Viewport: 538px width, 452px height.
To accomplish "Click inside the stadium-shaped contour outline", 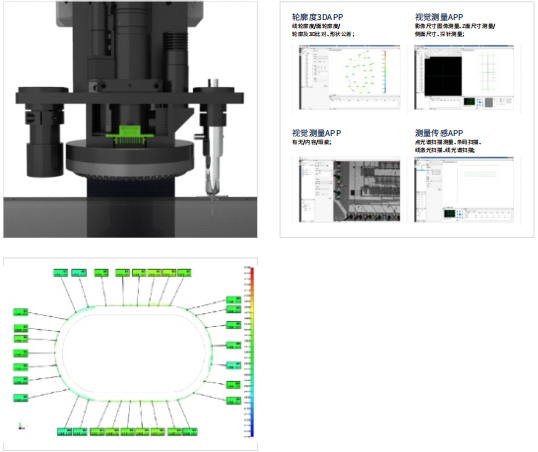I will pos(134,353).
